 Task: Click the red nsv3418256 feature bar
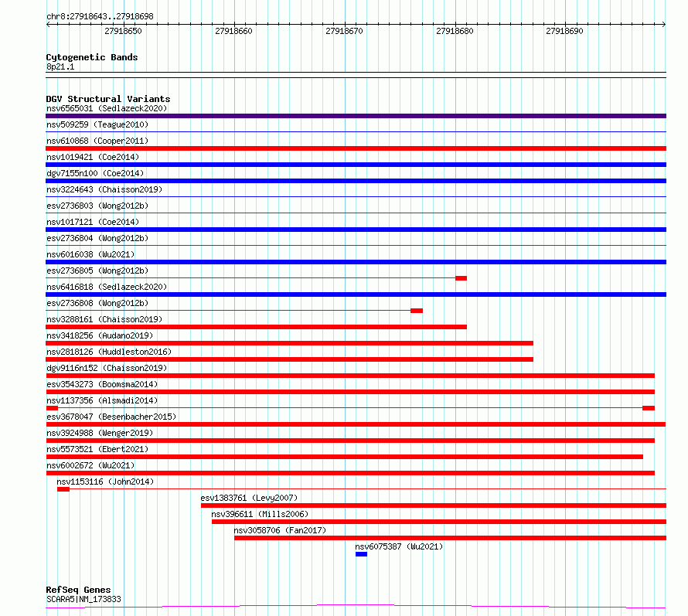tap(290, 343)
